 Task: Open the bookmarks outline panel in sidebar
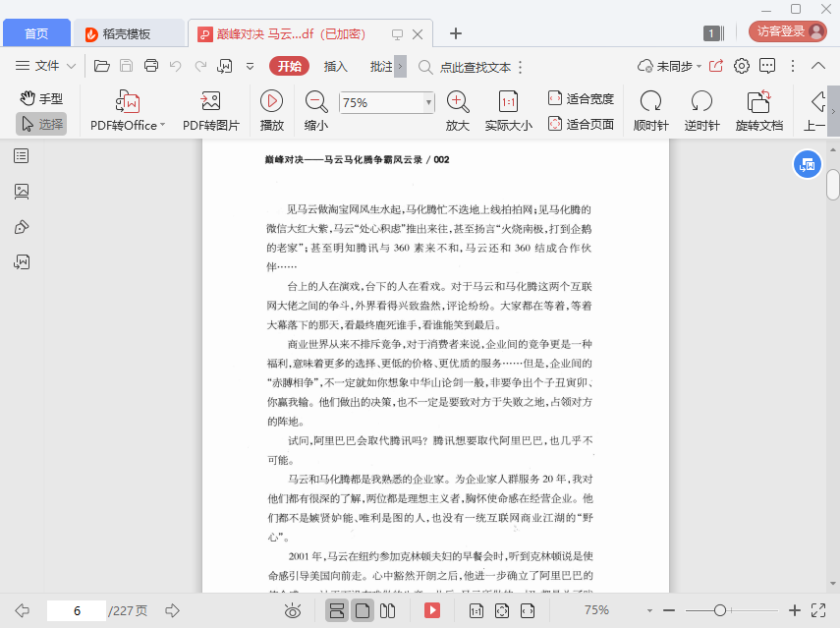tap(22, 156)
